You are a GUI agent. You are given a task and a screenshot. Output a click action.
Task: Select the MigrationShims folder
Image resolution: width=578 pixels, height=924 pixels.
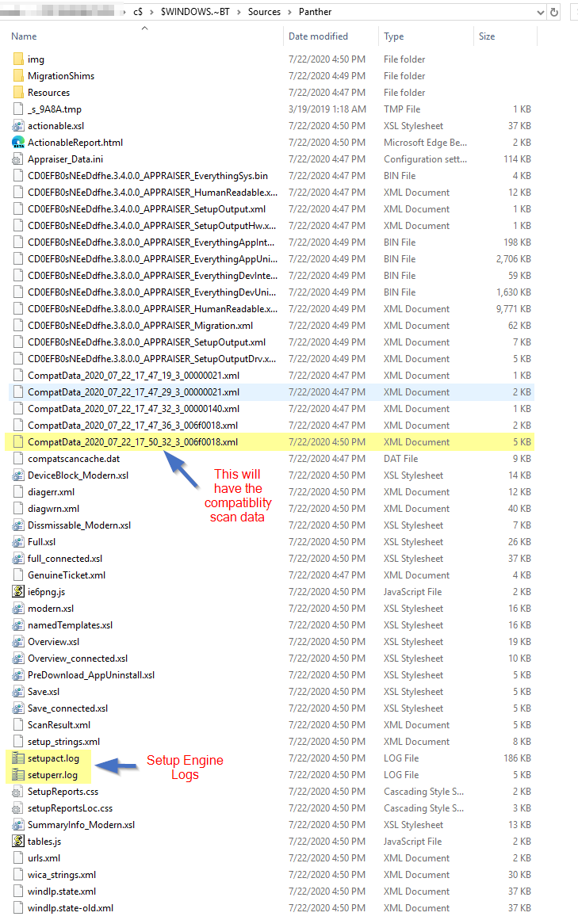[x=60, y=76]
